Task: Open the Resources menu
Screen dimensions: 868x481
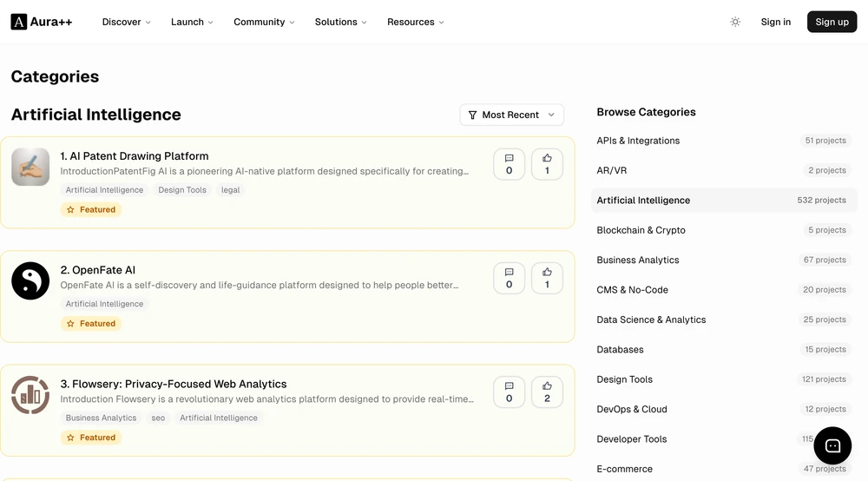Action: [415, 22]
